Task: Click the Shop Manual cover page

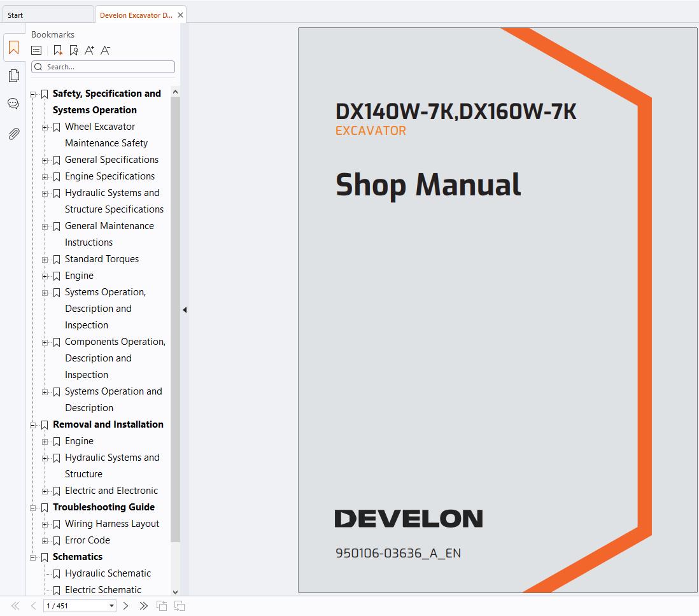Action: [x=497, y=311]
